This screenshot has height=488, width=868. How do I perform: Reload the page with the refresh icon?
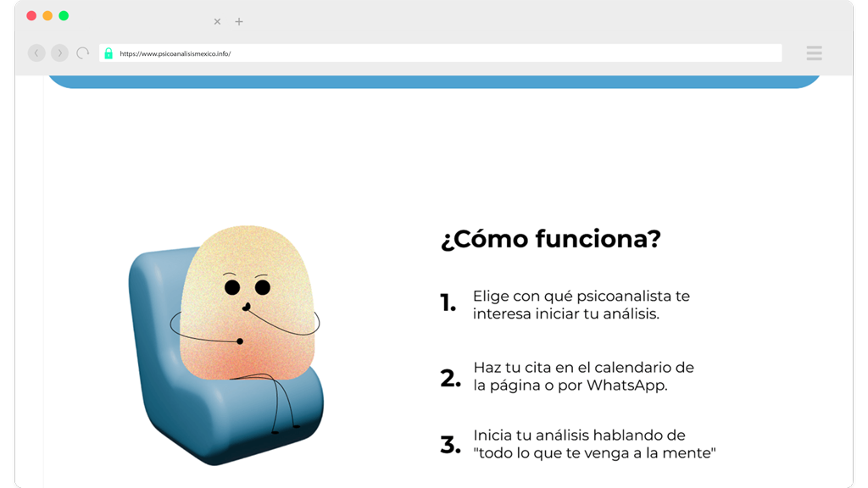(x=83, y=53)
